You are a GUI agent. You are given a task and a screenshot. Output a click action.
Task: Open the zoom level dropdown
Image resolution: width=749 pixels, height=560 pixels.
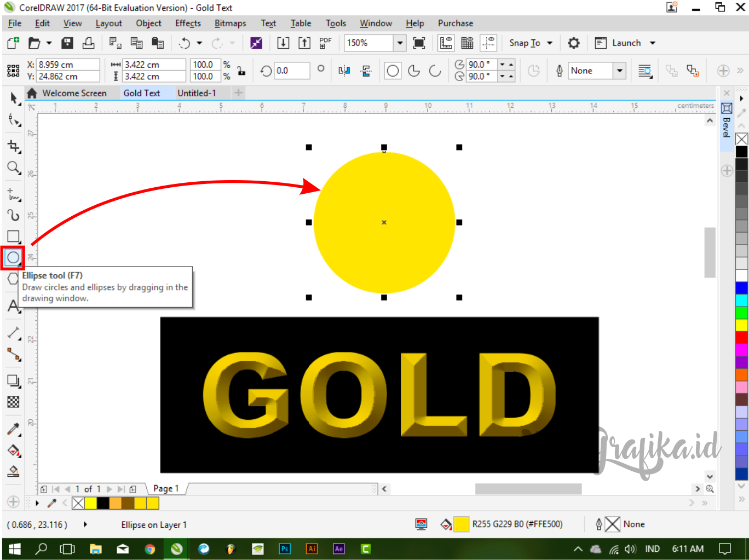399,43
